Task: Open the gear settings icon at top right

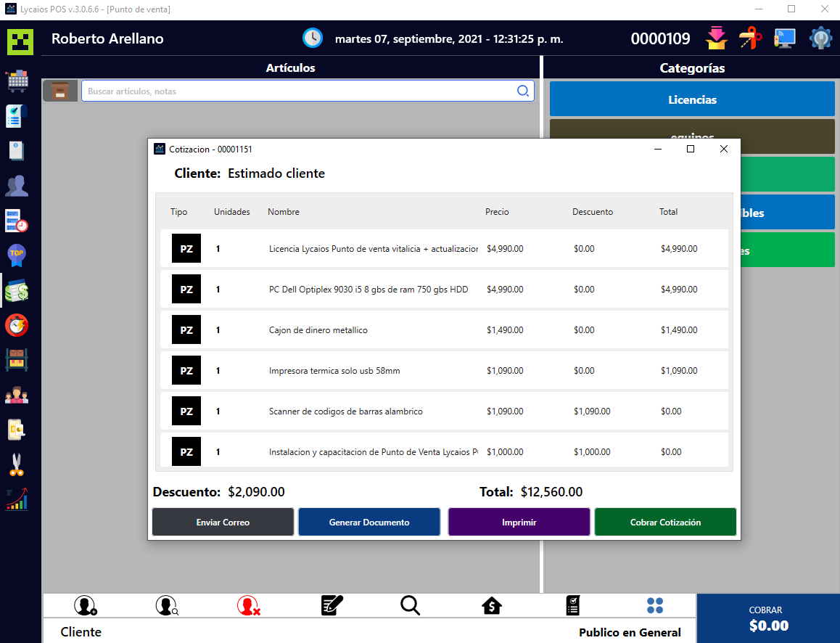Action: 820,38
